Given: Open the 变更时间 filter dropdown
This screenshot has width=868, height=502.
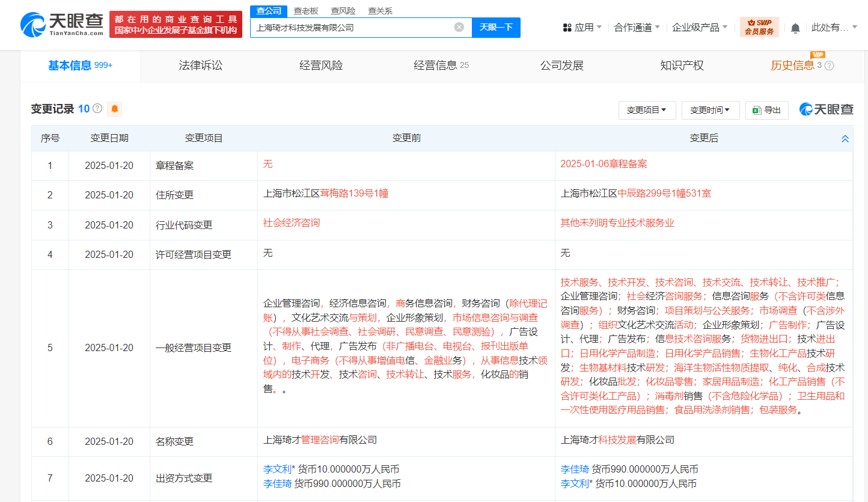Looking at the screenshot, I should pyautogui.click(x=710, y=110).
